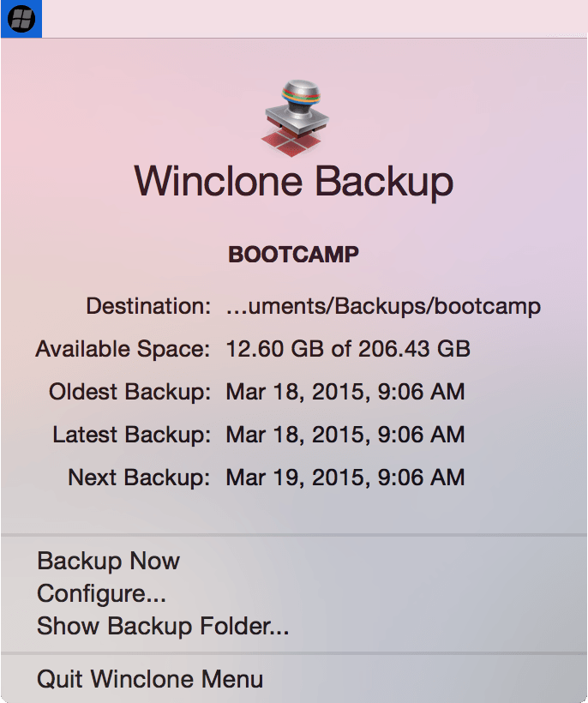Image resolution: width=588 pixels, height=703 pixels.
Task: Select the Winclone Backup title text
Action: coord(293,181)
